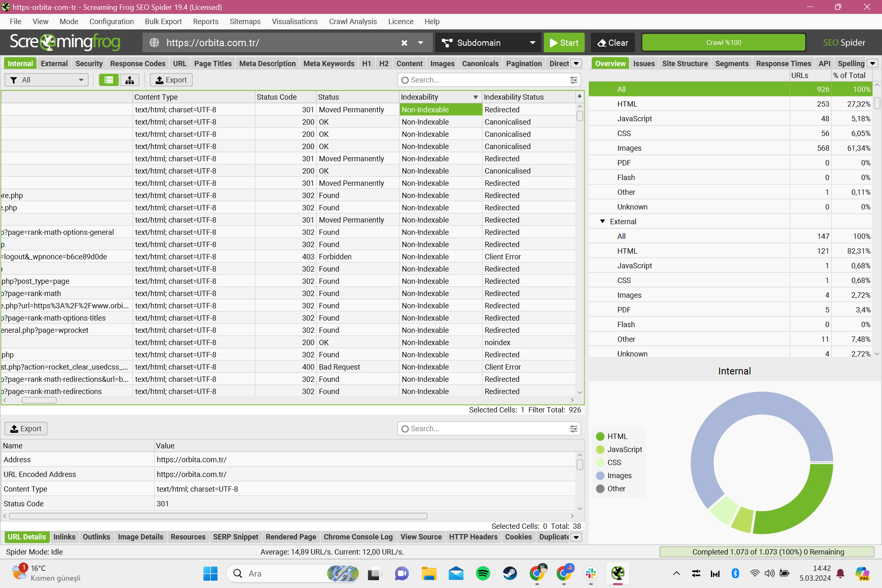The image size is (882, 588).
Task: Select the noindex indexability status cell
Action: pyautogui.click(x=529, y=343)
